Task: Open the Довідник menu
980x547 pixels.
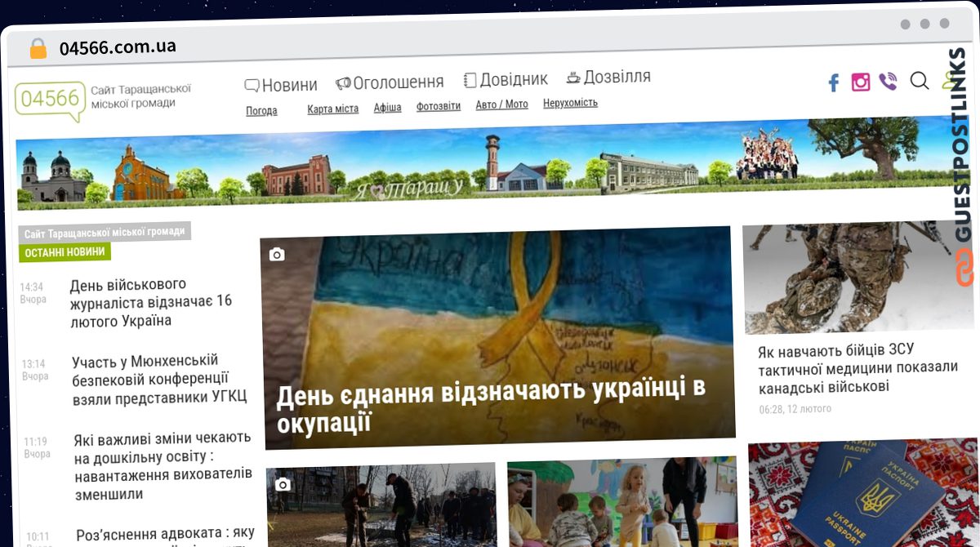Action: (506, 79)
